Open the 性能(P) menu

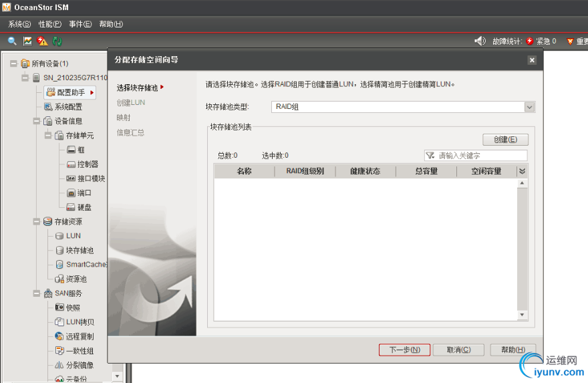pos(50,24)
